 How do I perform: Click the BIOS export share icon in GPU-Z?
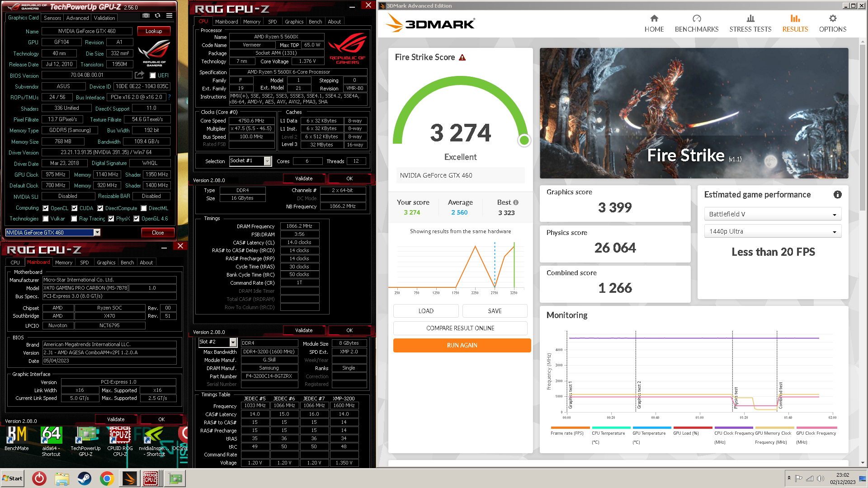(139, 75)
